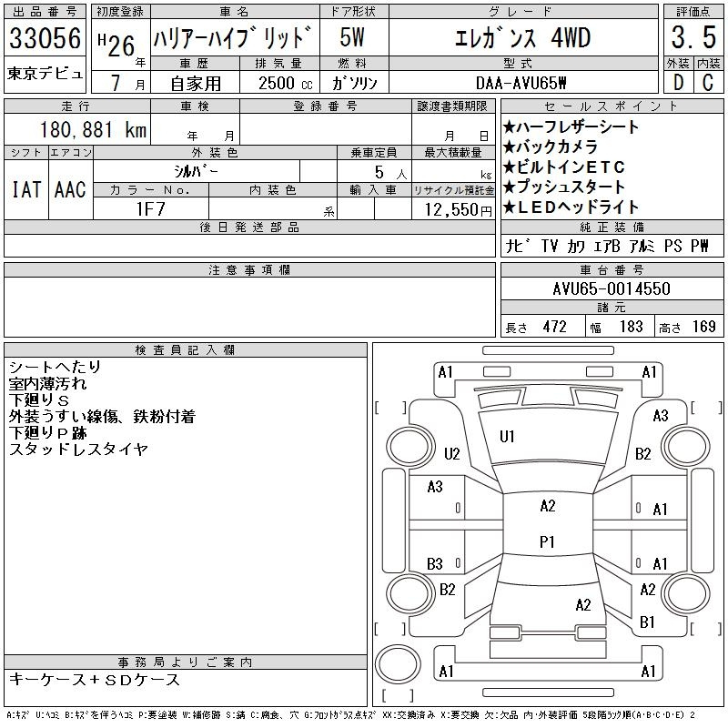Click the 評価点 header

click(x=693, y=12)
